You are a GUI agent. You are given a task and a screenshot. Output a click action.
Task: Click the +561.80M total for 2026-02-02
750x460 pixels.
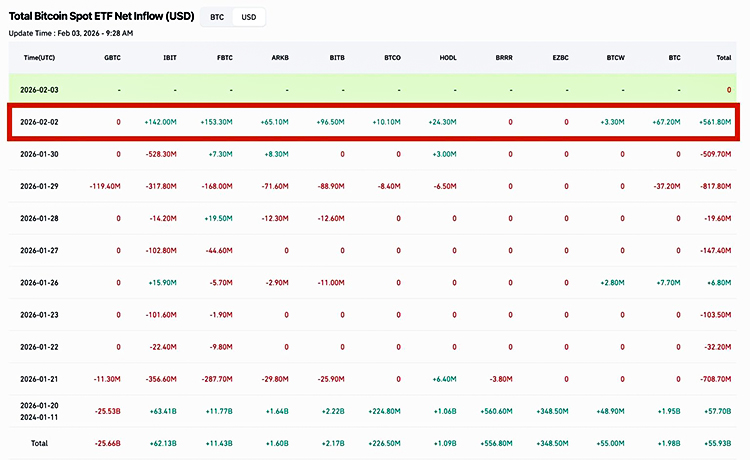tap(713, 122)
